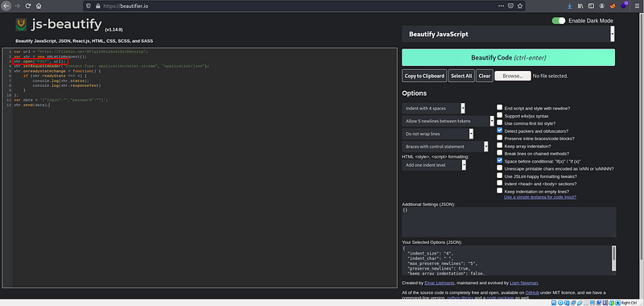Open Braces with control statement dropdown
Image resolution: width=644 pixels, height=306 pixels.
click(x=445, y=147)
